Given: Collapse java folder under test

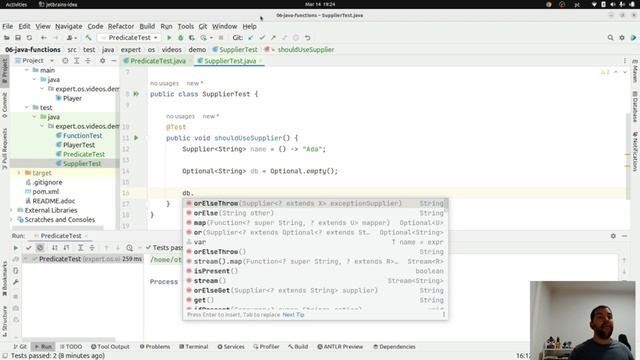Looking at the screenshot, I should pos(35,117).
